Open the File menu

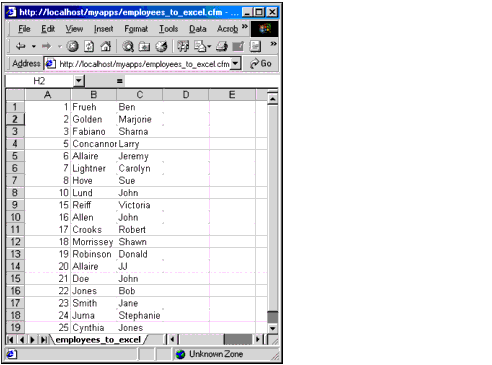click(24, 29)
